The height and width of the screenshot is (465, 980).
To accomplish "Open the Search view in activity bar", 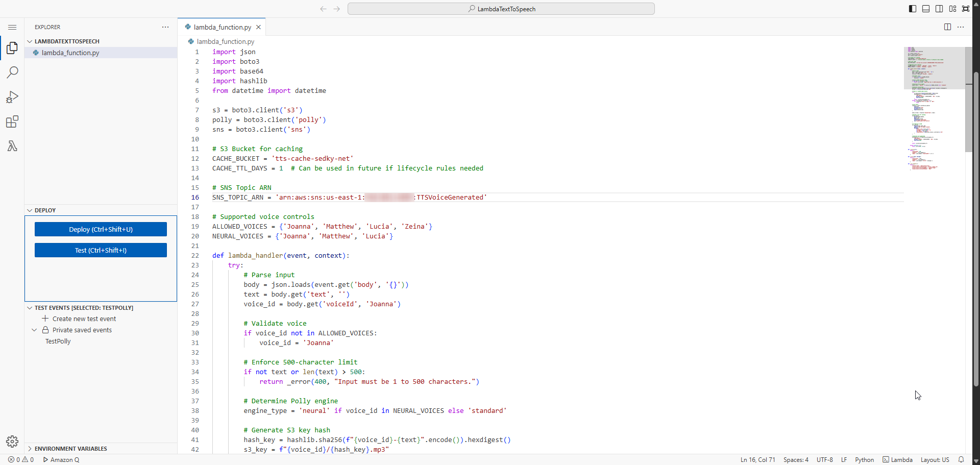I will [12, 72].
